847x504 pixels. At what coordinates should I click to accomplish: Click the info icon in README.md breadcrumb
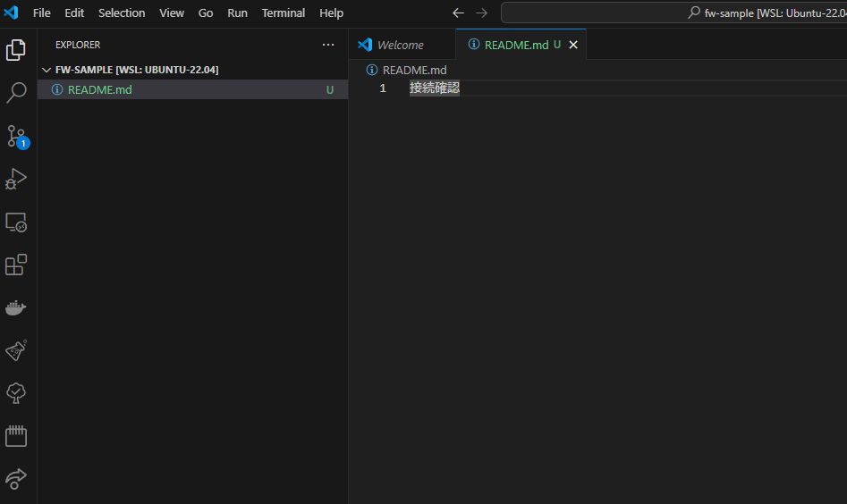click(372, 70)
